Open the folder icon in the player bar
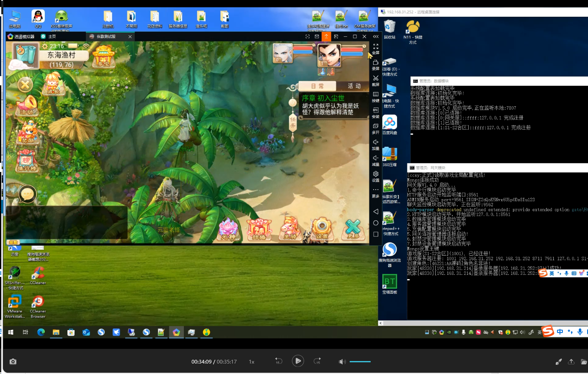Screen dimensions: 588x374 pyautogui.click(x=583, y=361)
